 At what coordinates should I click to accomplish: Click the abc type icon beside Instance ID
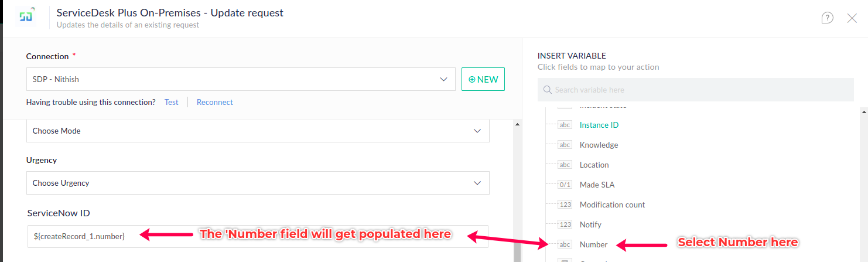click(x=565, y=125)
